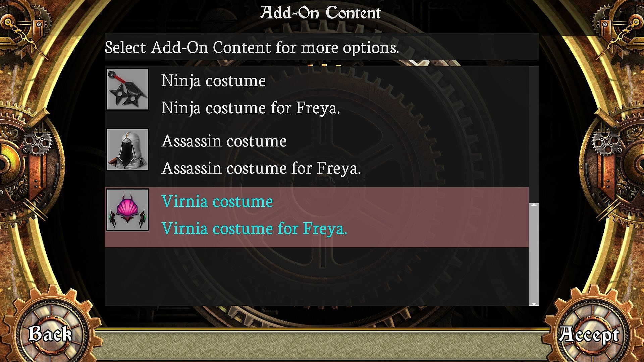Click the empty list area below Virnia
Image resolution: width=644 pixels, height=362 pixels.
(x=316, y=276)
